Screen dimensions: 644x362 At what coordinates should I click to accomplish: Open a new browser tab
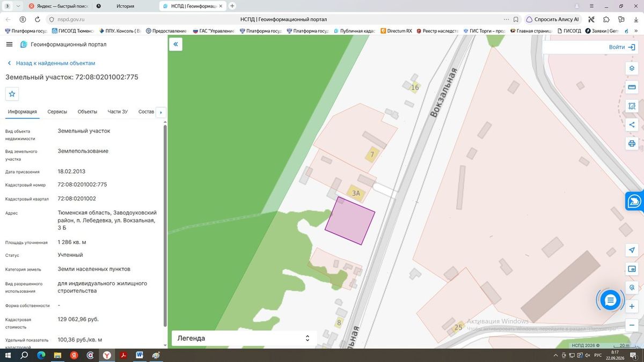click(232, 6)
